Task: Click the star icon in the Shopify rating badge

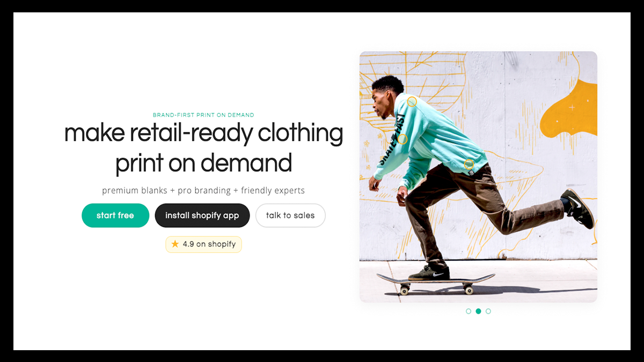Action: click(175, 244)
